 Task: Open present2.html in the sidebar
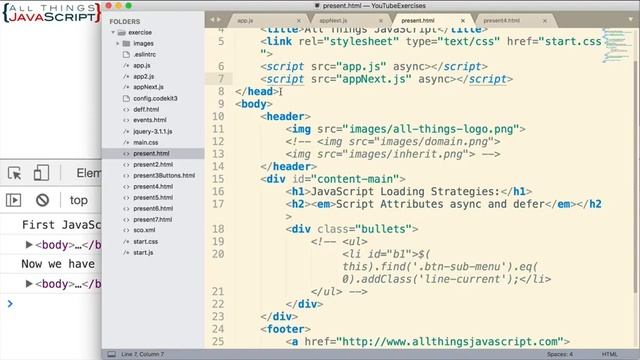click(153, 164)
